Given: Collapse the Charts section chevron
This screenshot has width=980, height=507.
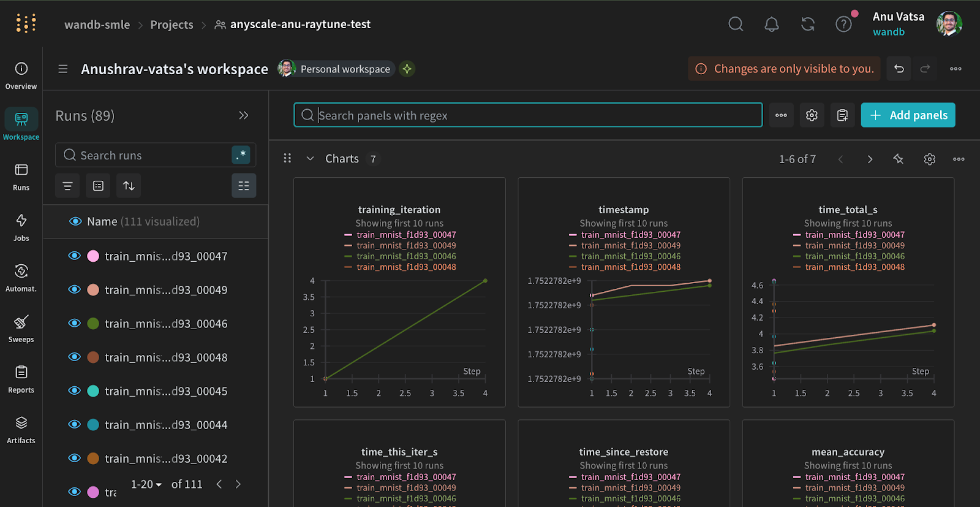Looking at the screenshot, I should (310, 159).
